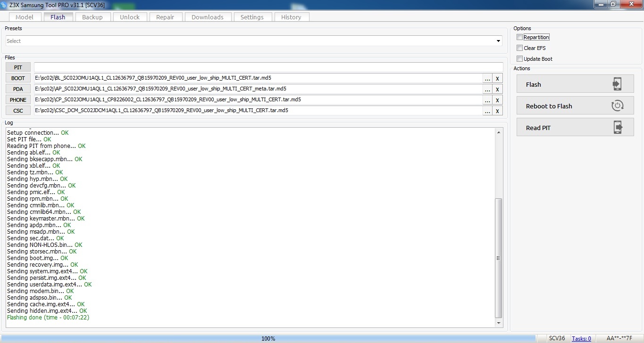This screenshot has width=644, height=343.
Task: Clear the CSC file with x button
Action: (x=497, y=111)
